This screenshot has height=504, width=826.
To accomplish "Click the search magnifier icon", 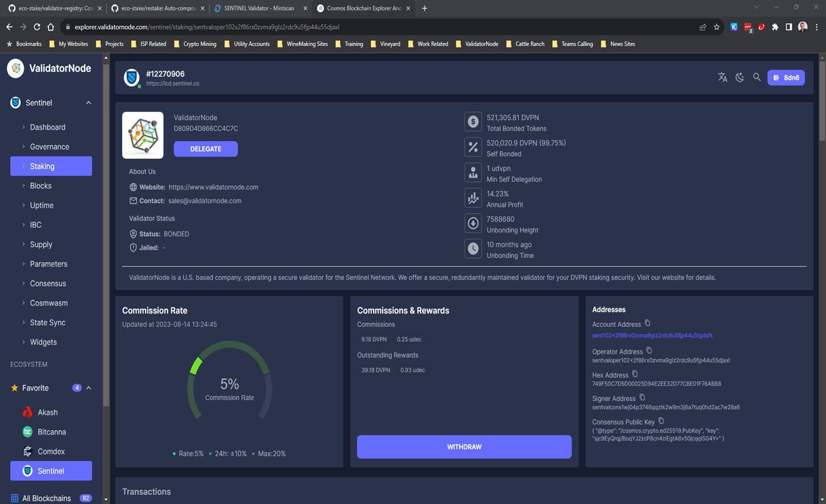I will click(757, 77).
